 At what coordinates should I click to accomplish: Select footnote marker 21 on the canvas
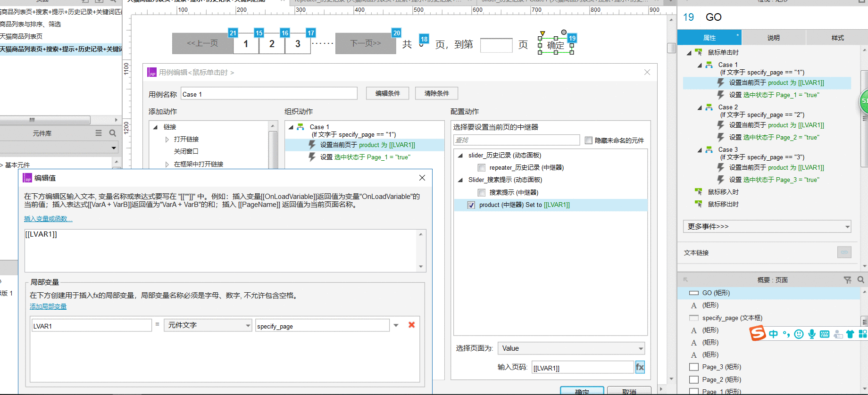point(233,33)
